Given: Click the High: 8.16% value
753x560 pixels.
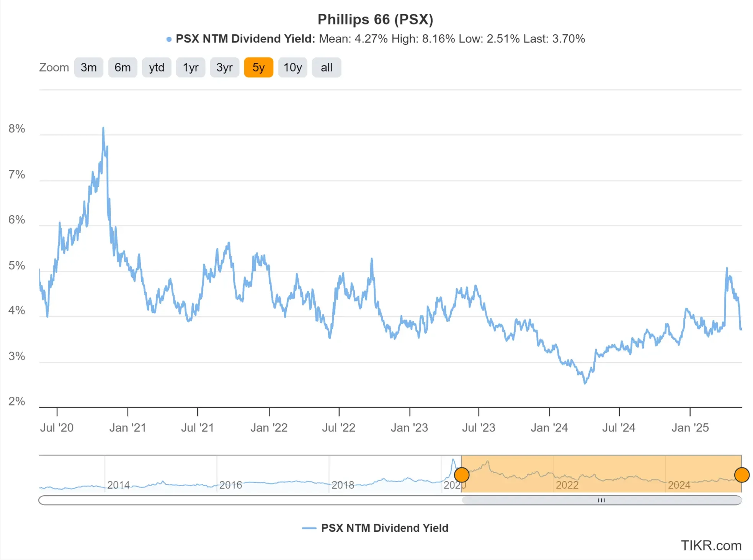Looking at the screenshot, I should click(x=423, y=39).
